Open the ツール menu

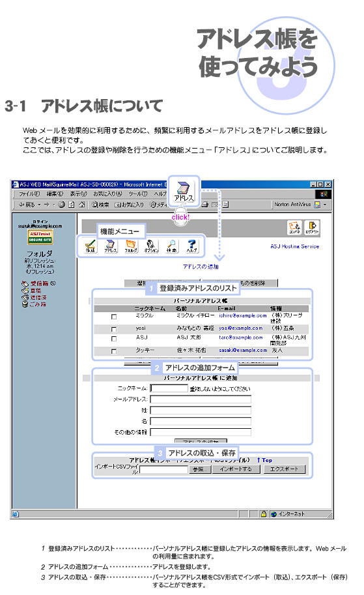pyautogui.click(x=138, y=194)
